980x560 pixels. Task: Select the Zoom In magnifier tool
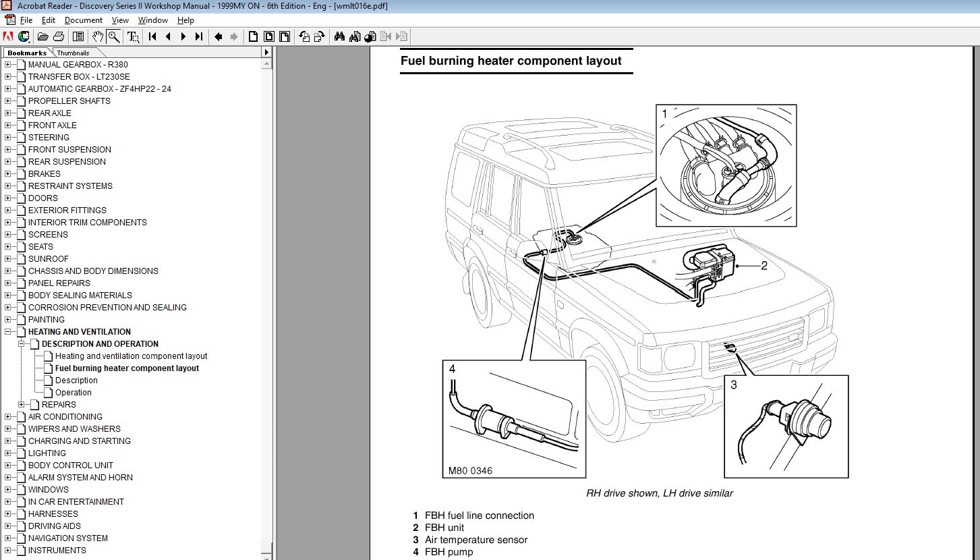[113, 36]
